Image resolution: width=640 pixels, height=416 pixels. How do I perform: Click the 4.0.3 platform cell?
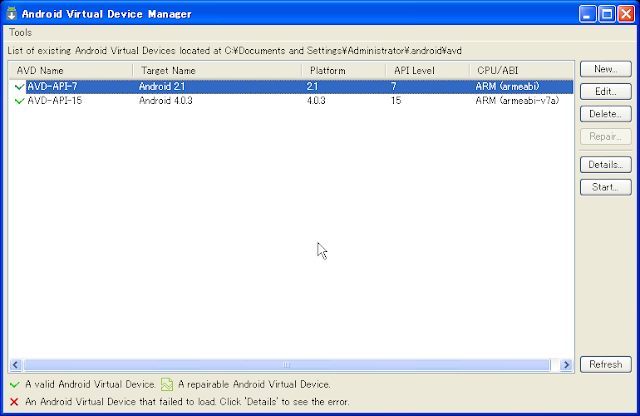coord(316,100)
